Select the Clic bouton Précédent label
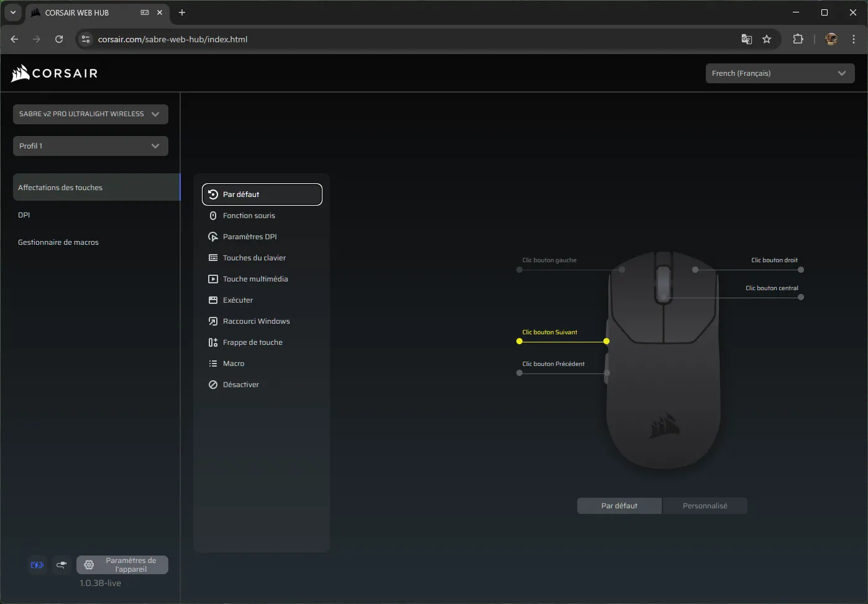Screen dimensions: 868x604 coord(553,364)
